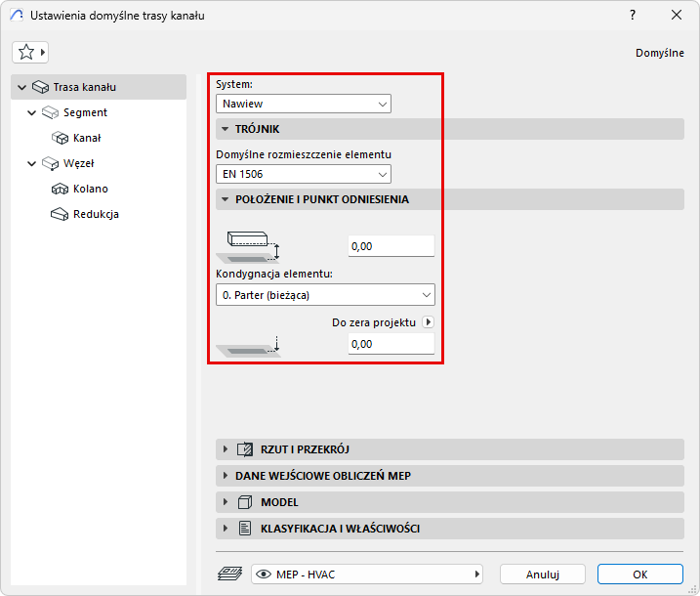
Task: Toggle MEP - HVAC layer eye icon
Action: point(264,575)
